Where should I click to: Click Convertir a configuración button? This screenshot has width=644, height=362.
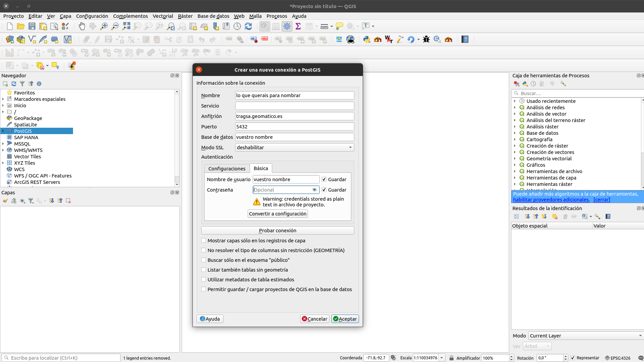point(278,214)
